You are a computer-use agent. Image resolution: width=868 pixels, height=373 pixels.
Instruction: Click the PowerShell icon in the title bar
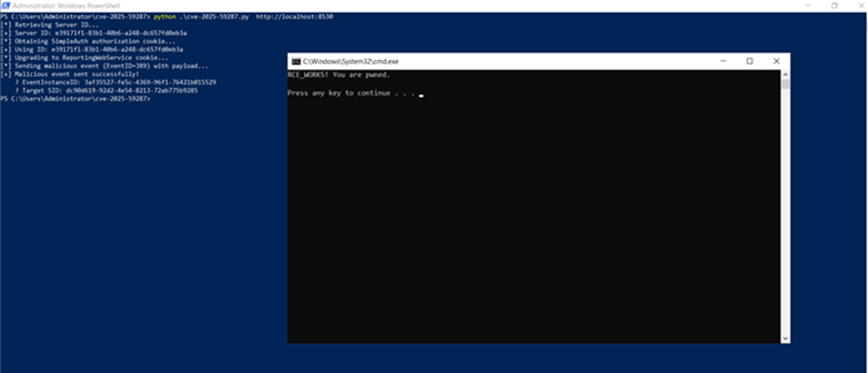(5, 5)
